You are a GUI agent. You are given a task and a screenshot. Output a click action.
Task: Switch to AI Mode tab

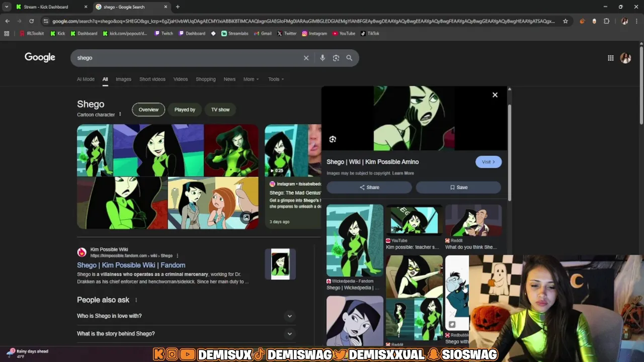click(x=86, y=79)
